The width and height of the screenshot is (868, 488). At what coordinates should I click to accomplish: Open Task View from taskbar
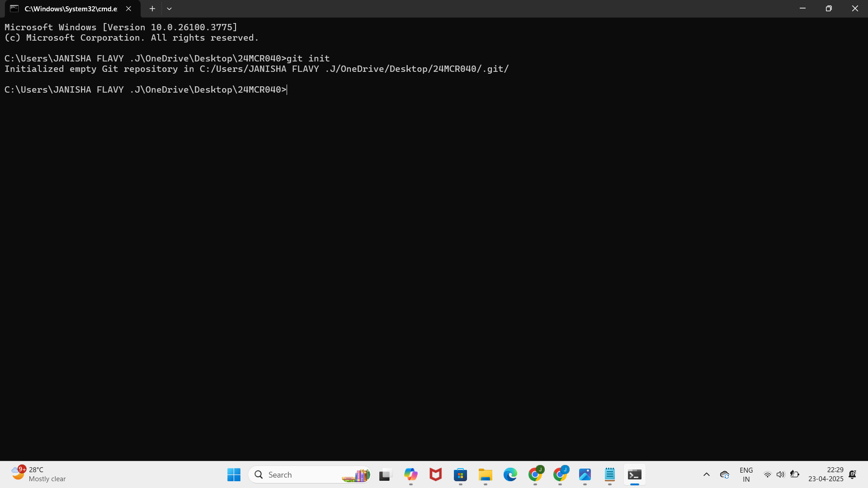pyautogui.click(x=385, y=474)
